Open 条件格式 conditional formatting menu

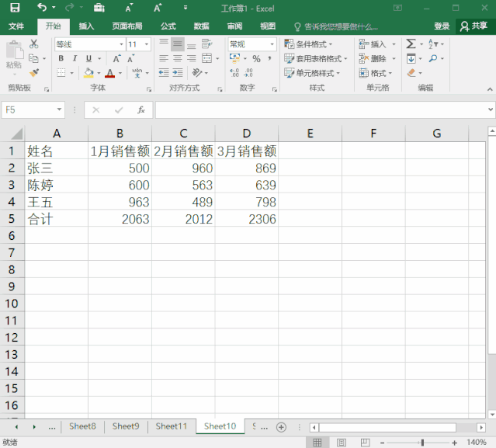click(x=308, y=44)
